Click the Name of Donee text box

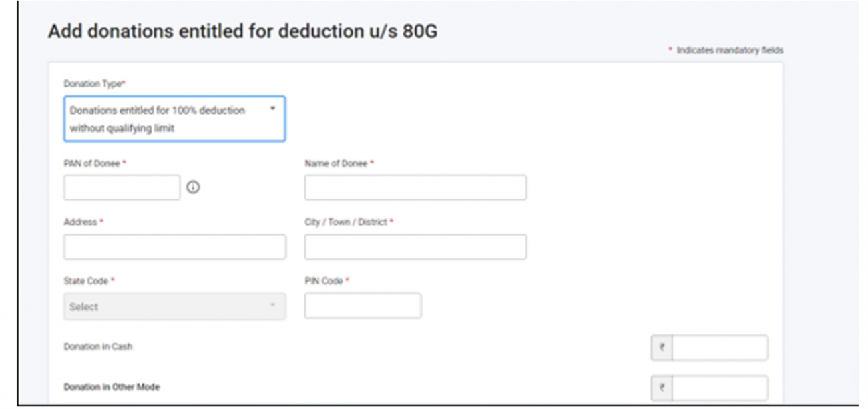click(414, 187)
